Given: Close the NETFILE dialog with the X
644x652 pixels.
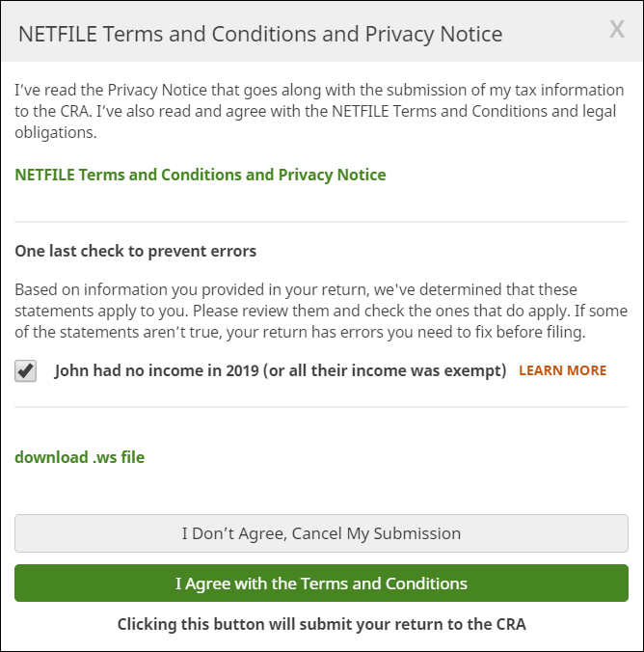Looking at the screenshot, I should [617, 30].
